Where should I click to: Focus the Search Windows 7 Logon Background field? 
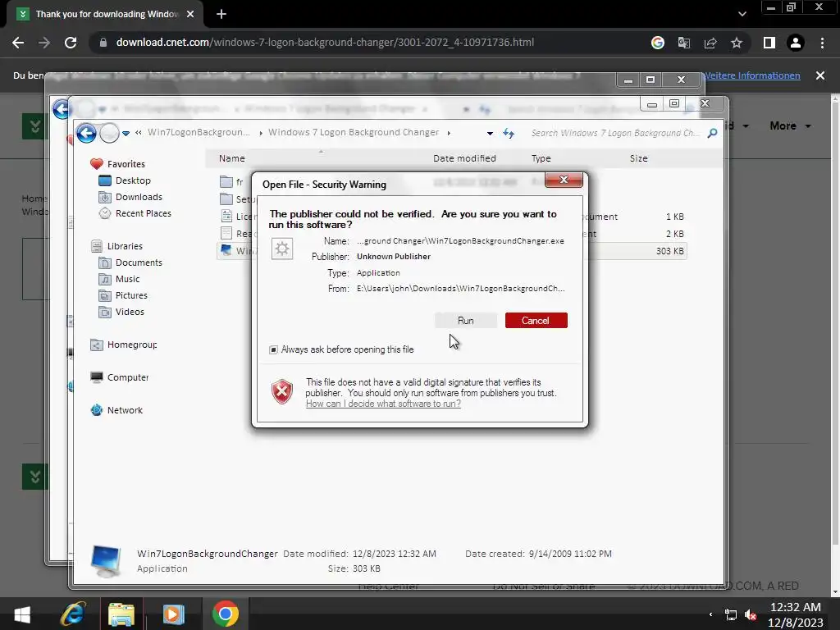click(615, 133)
